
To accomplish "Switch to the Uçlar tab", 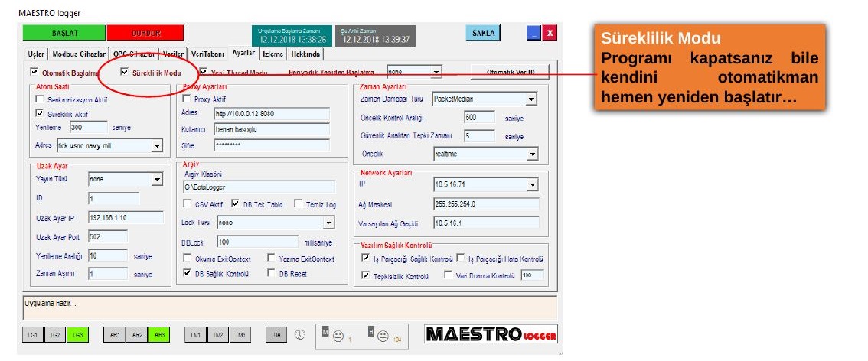I will [x=36, y=54].
